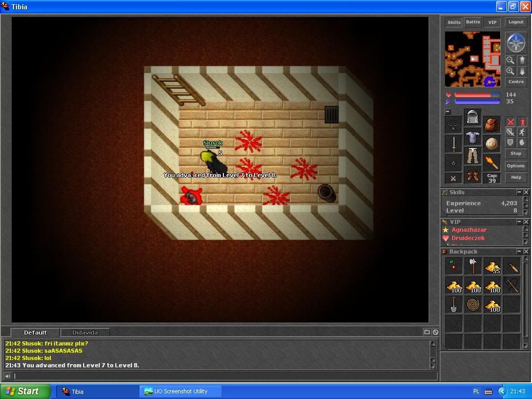Click inside the chat input field
Image resolution: width=532 pixels, height=399 pixels.
coord(225,376)
